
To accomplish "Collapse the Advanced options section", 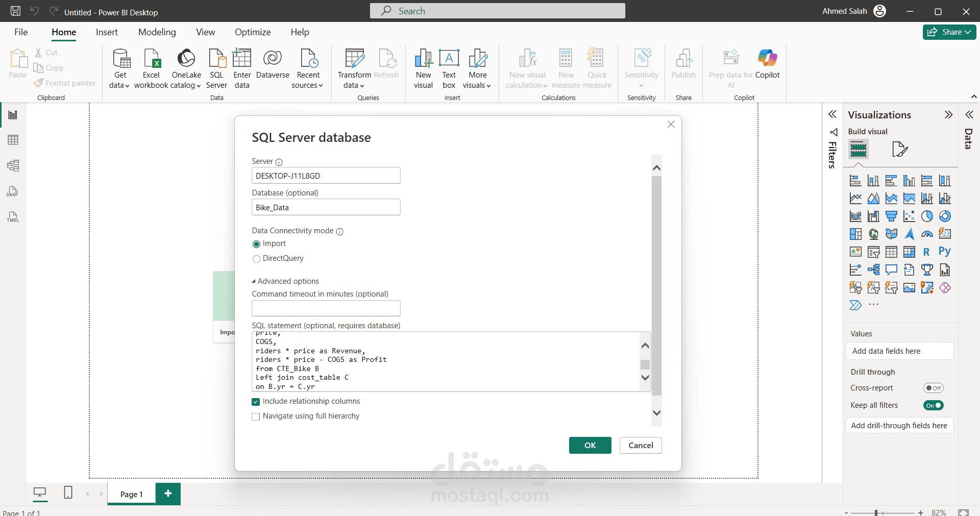I will pos(285,281).
